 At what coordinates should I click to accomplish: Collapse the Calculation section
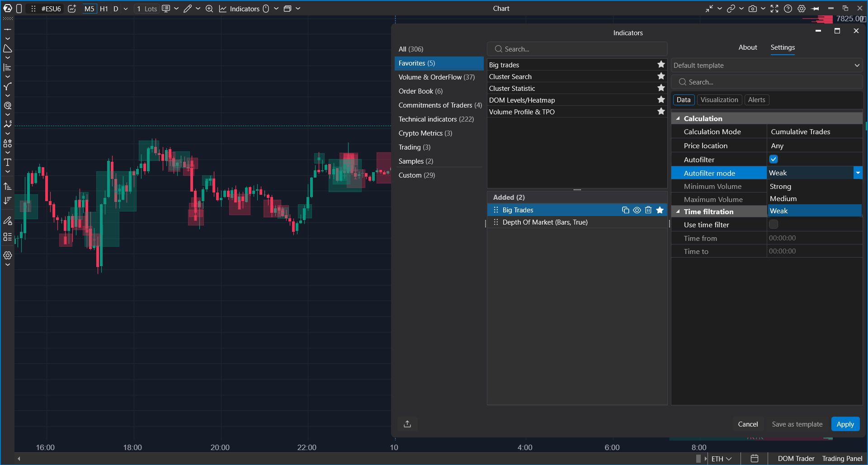click(x=678, y=118)
